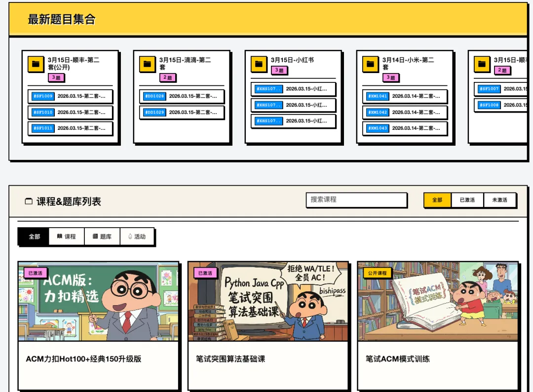Click problem text next to #SF1010
Viewport: 533px width, 392px height.
click(x=81, y=112)
